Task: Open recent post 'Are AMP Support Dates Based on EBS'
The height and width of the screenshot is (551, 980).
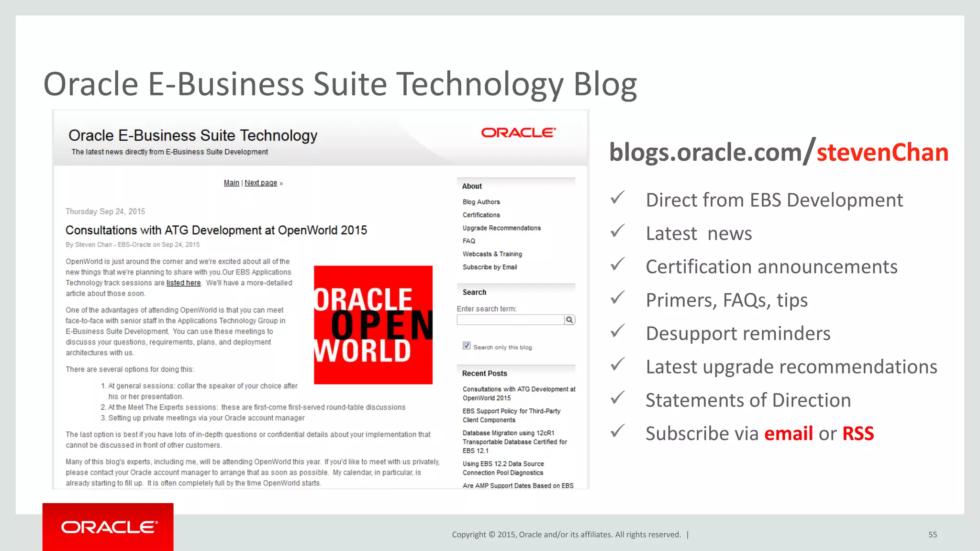Action: pos(518,485)
